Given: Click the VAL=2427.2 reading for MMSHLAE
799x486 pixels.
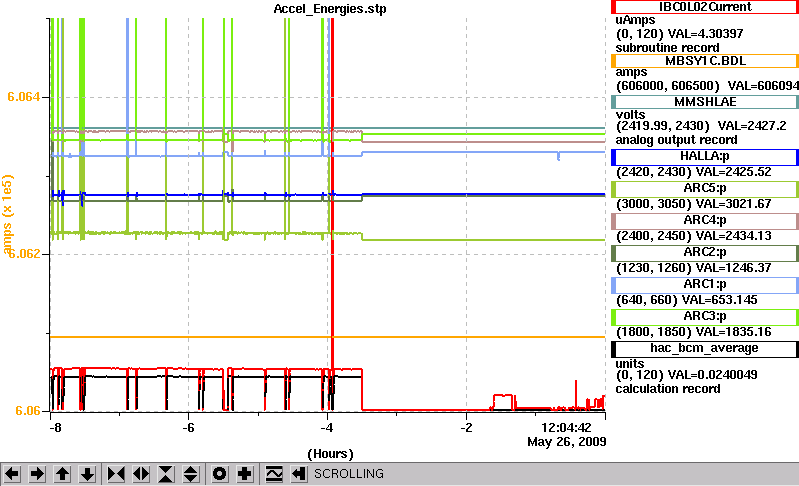Looking at the screenshot, I should point(752,126).
